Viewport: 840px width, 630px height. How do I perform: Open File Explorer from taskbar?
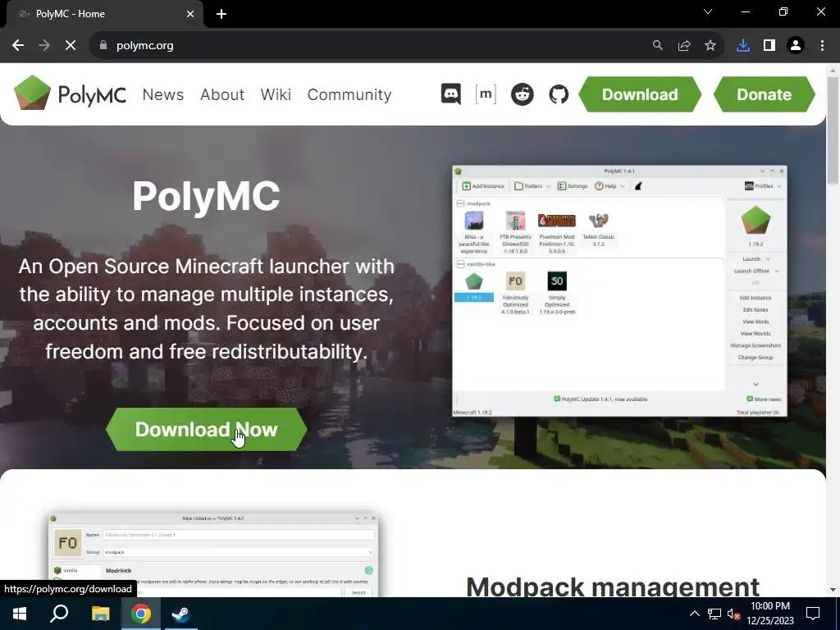point(100,614)
